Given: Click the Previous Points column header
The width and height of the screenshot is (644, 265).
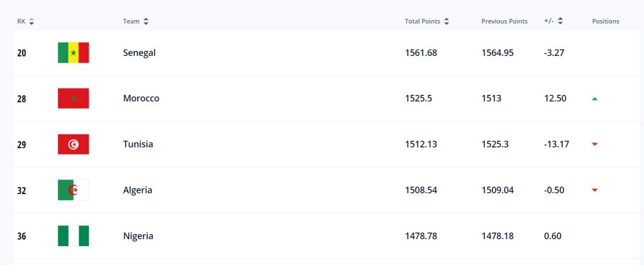Looking at the screenshot, I should [x=504, y=21].
